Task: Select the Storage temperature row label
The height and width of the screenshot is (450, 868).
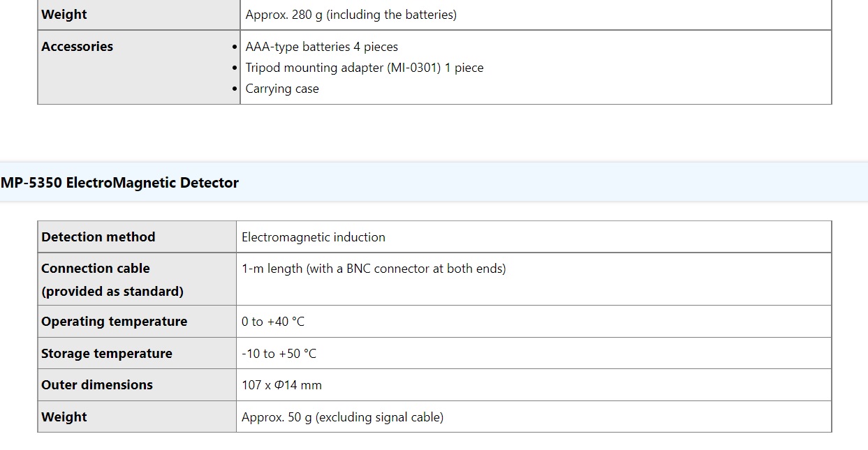Action: (107, 354)
